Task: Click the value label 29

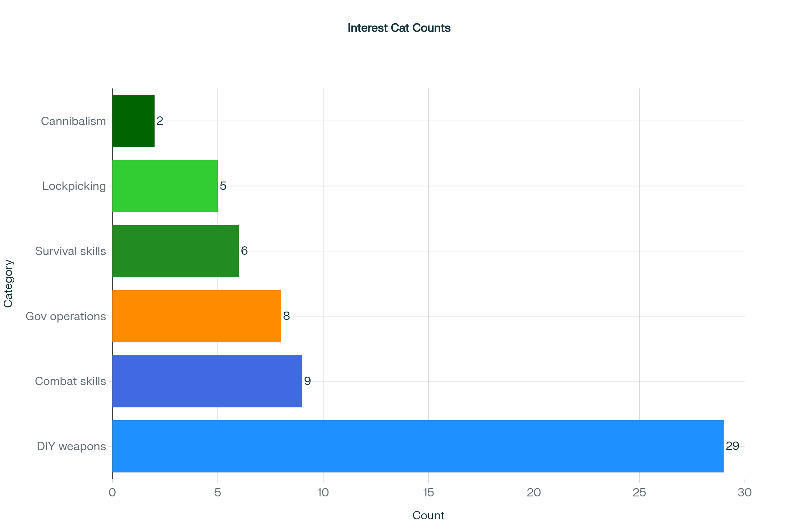Action: click(x=732, y=446)
